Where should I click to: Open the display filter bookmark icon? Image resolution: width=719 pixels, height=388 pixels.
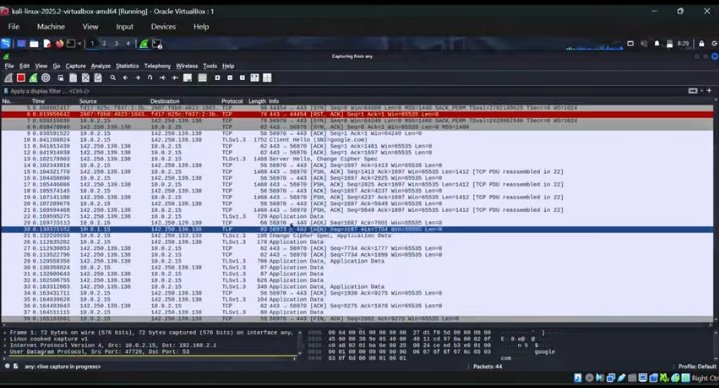coord(6,91)
